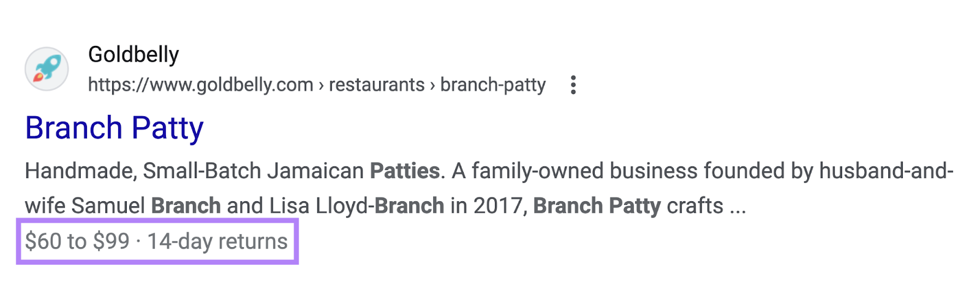980x304 pixels.
Task: Click the rocket favicon next to Goldbelly
Action: tap(47, 69)
